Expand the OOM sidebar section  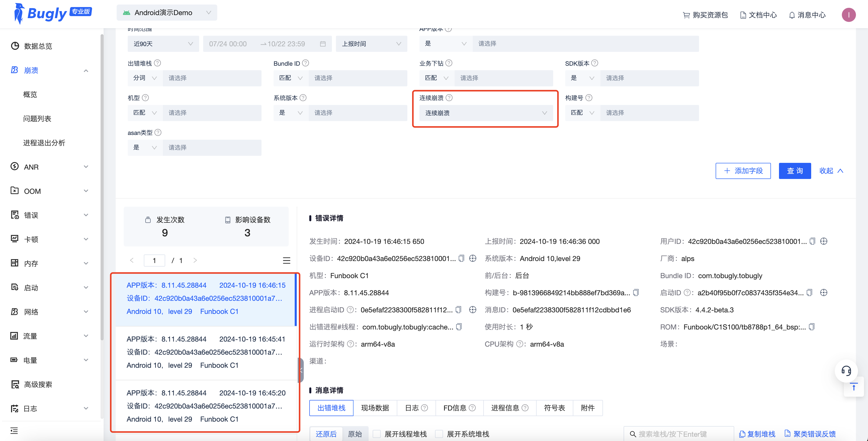(86, 191)
